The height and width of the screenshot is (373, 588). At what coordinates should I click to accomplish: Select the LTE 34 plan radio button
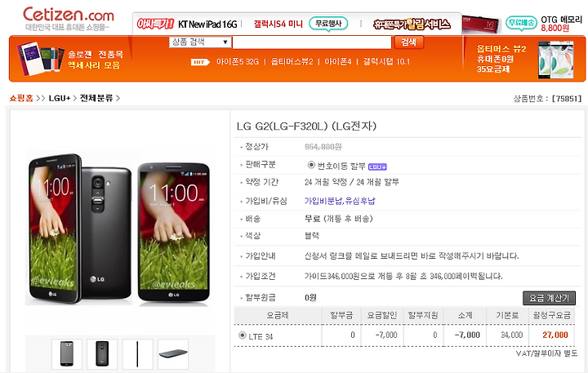pos(243,335)
